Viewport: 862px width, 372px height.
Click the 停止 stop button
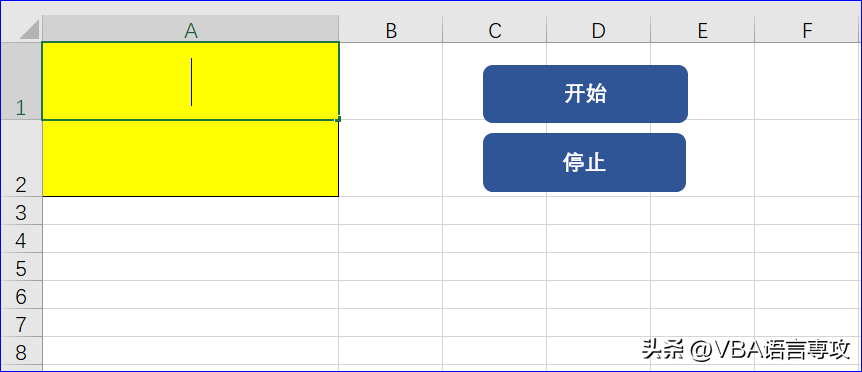(584, 163)
